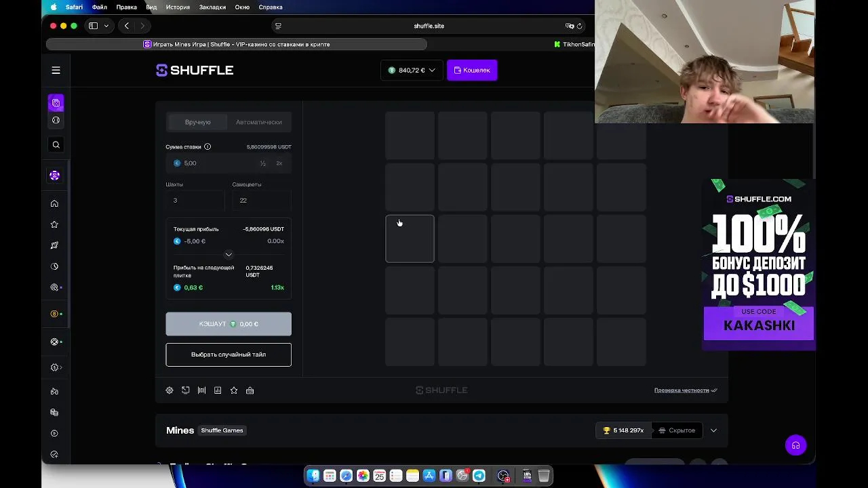Click the stake info circle icon
This screenshot has width=868, height=488.
coord(208,147)
